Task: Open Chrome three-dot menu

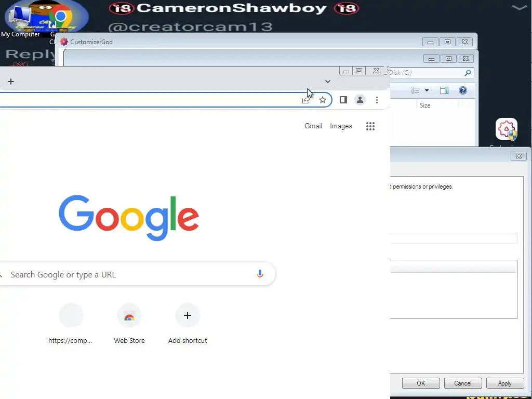Action: click(x=377, y=100)
